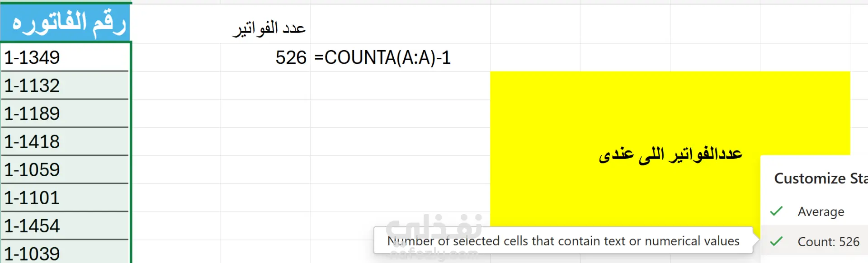Image resolution: width=868 pixels, height=263 pixels.
Task: Click the "Number of selected cells" tooltip
Action: [x=563, y=241]
